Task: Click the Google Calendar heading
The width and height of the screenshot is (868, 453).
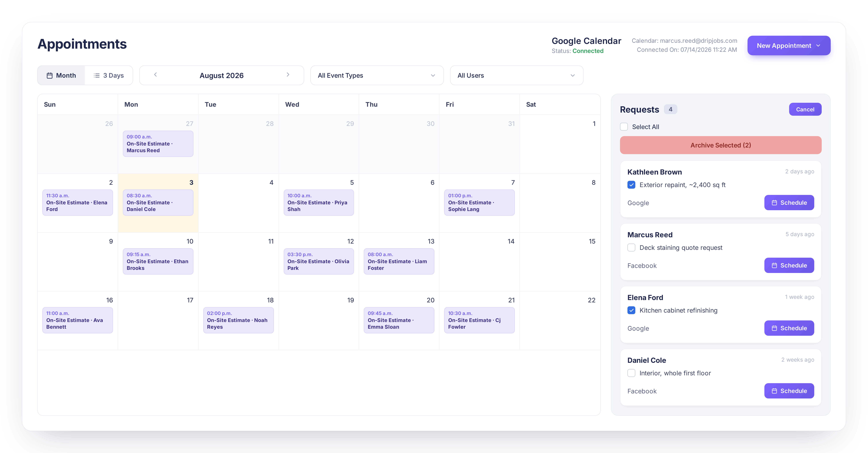Action: click(586, 41)
